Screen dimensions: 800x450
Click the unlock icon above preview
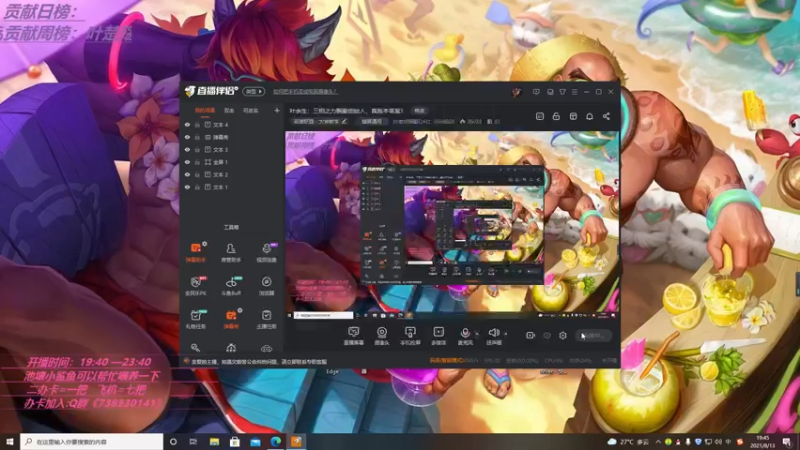pyautogui.click(x=556, y=116)
